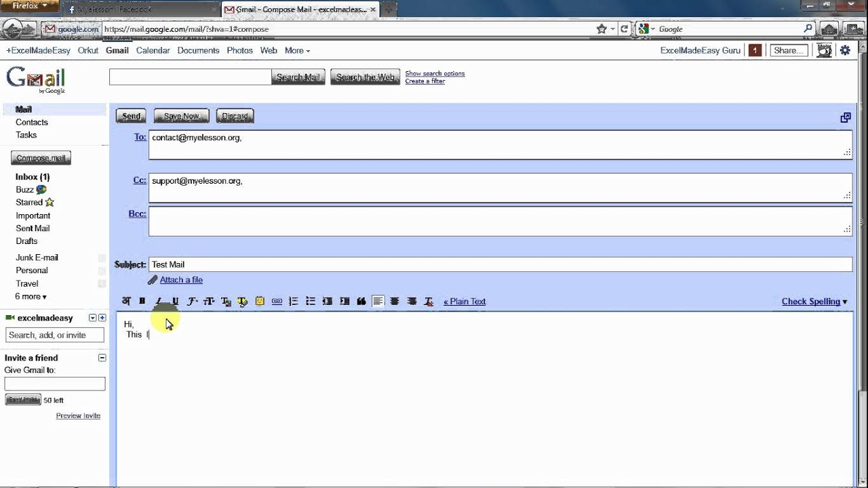
Task: Click the Gmail logo
Action: [x=36, y=79]
